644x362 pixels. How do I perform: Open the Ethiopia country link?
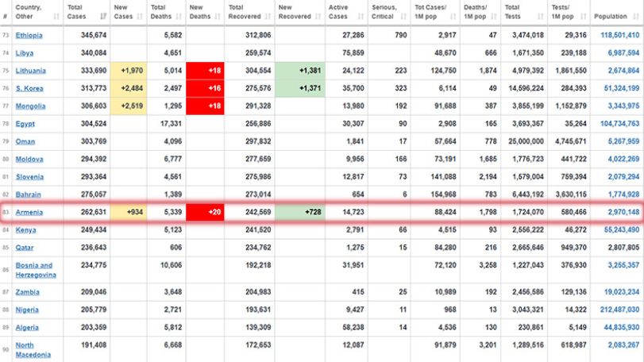pos(29,35)
